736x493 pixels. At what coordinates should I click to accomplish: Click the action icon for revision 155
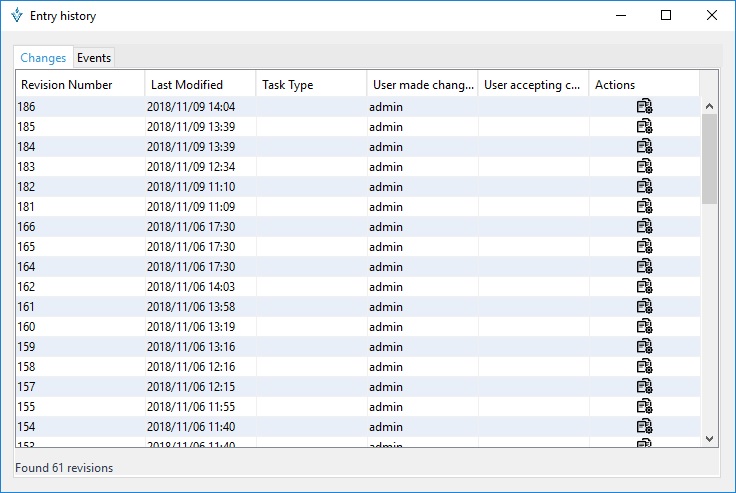(x=644, y=406)
